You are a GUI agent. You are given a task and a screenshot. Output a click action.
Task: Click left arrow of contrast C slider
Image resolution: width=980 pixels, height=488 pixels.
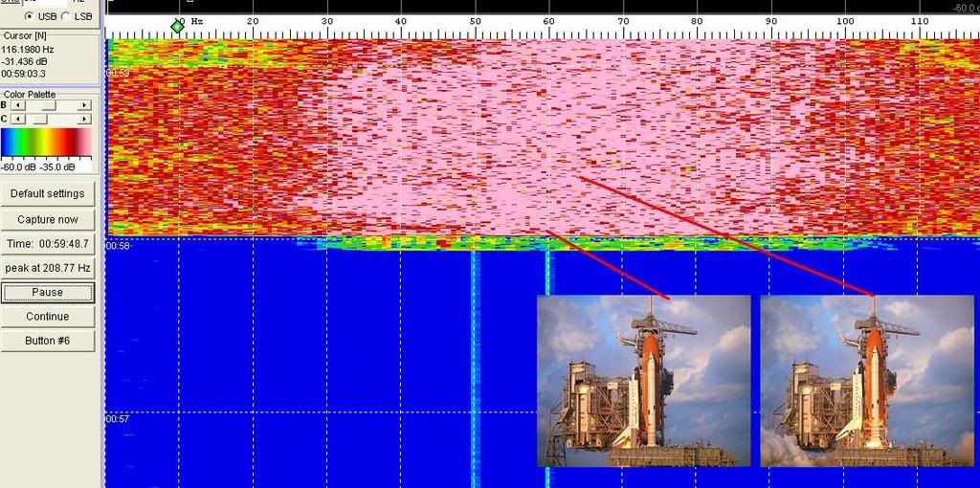[x=16, y=119]
